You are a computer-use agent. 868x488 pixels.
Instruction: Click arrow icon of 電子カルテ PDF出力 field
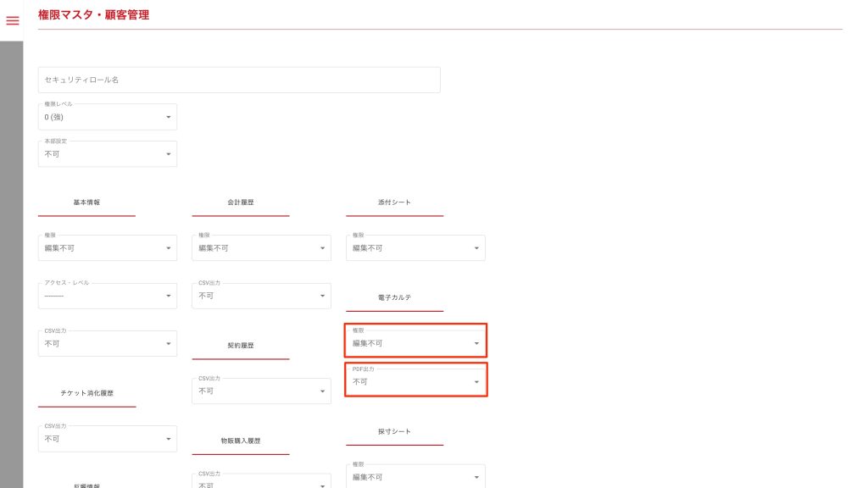pos(476,382)
